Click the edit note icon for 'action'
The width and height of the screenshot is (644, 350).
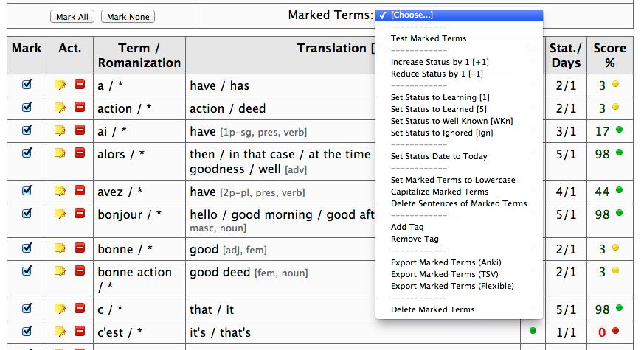coord(60,108)
